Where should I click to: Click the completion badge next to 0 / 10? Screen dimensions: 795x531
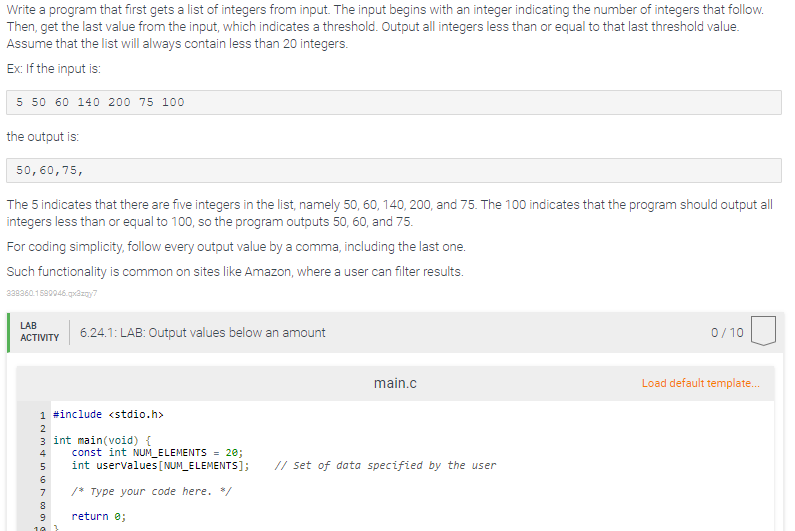(763, 331)
